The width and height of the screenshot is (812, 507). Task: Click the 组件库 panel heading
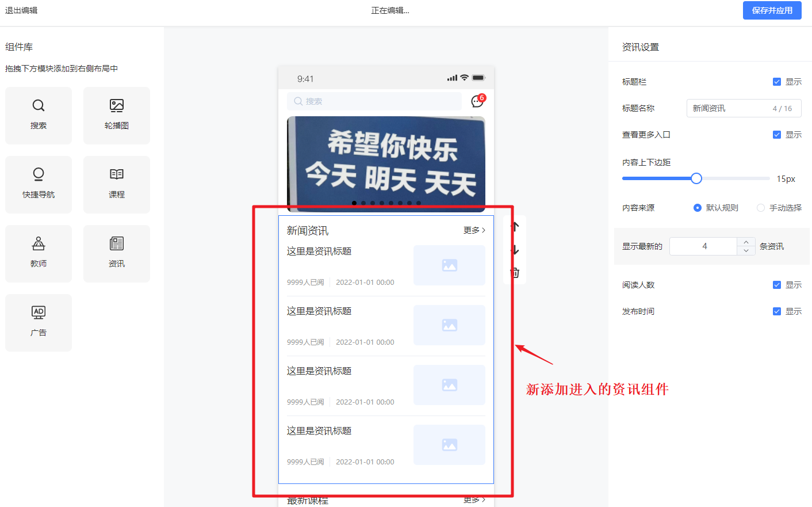(19, 47)
